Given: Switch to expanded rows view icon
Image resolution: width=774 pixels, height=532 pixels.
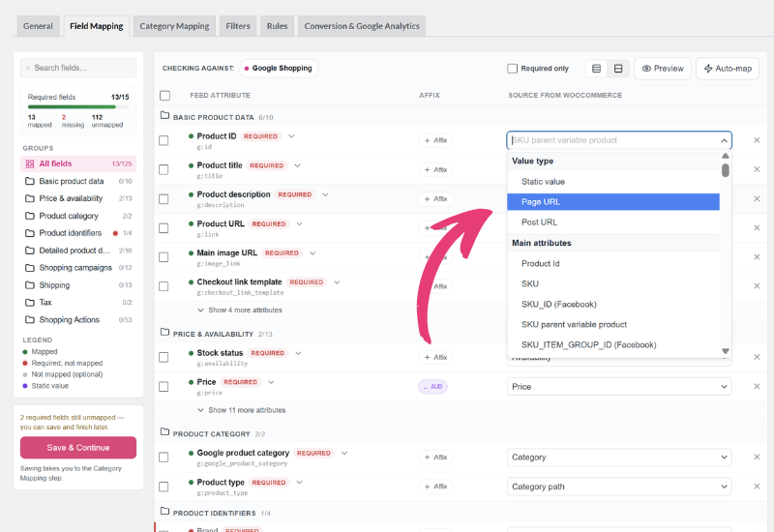Looking at the screenshot, I should click(x=618, y=69).
